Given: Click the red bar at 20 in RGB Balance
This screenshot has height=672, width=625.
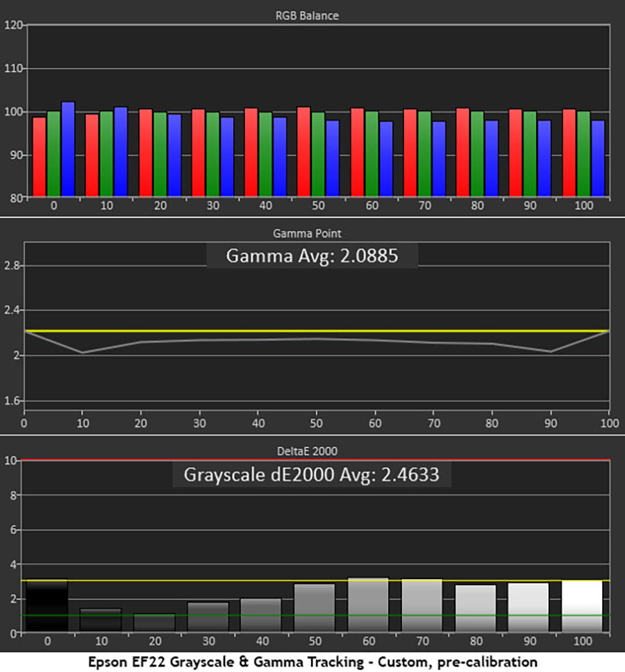Looking at the screenshot, I should pyautogui.click(x=146, y=153).
